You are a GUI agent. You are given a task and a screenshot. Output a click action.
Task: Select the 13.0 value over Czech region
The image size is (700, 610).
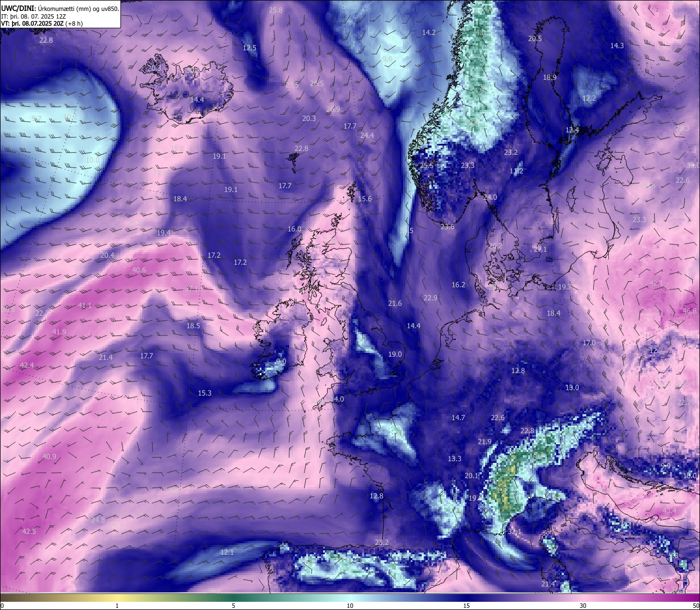[x=571, y=387]
